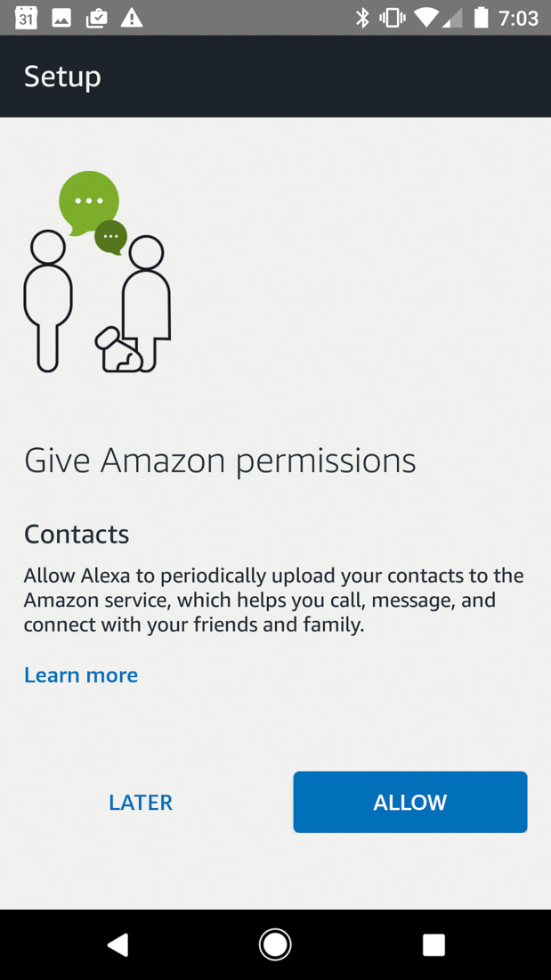
Task: Tap the 7:03 clock in status bar
Action: click(x=518, y=18)
